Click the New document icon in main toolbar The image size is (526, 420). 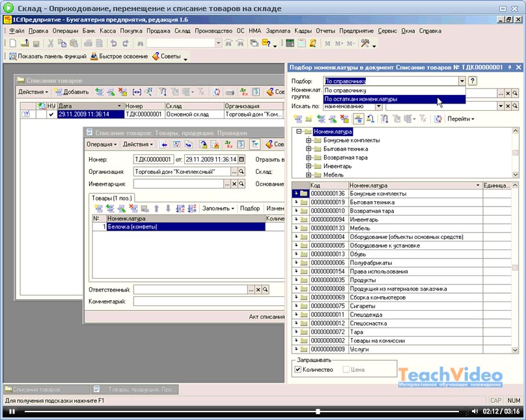13,43
